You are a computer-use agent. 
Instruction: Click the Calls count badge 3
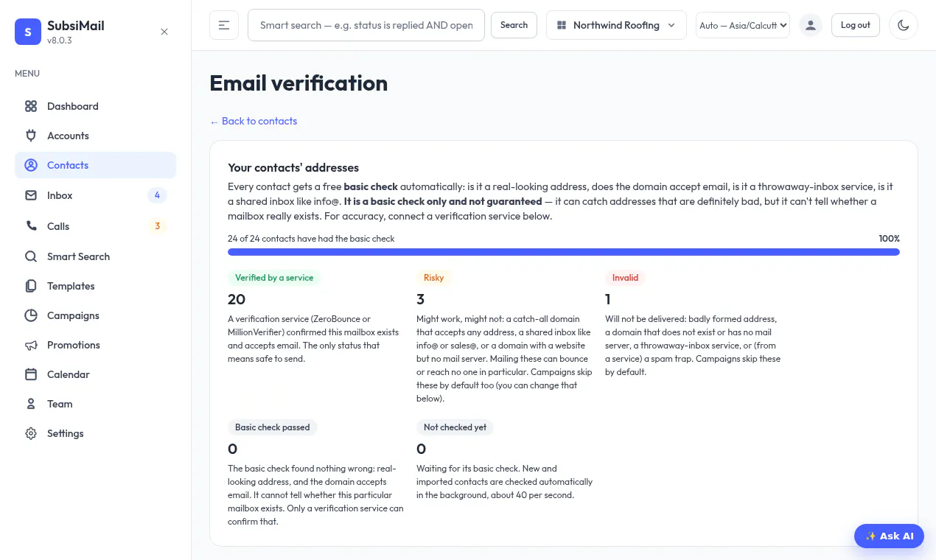click(x=157, y=226)
